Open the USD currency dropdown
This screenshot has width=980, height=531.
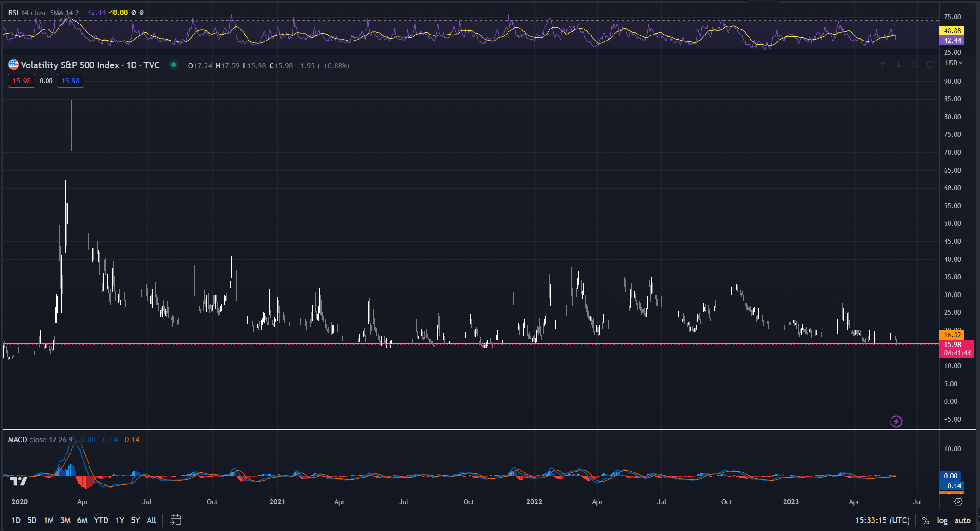click(x=953, y=63)
